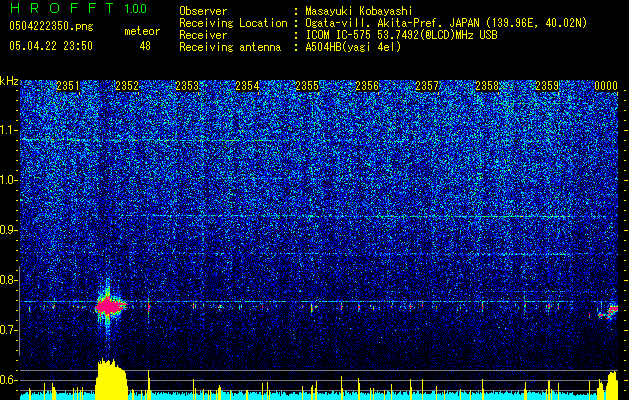Click the kHz axis unit label

point(9,81)
